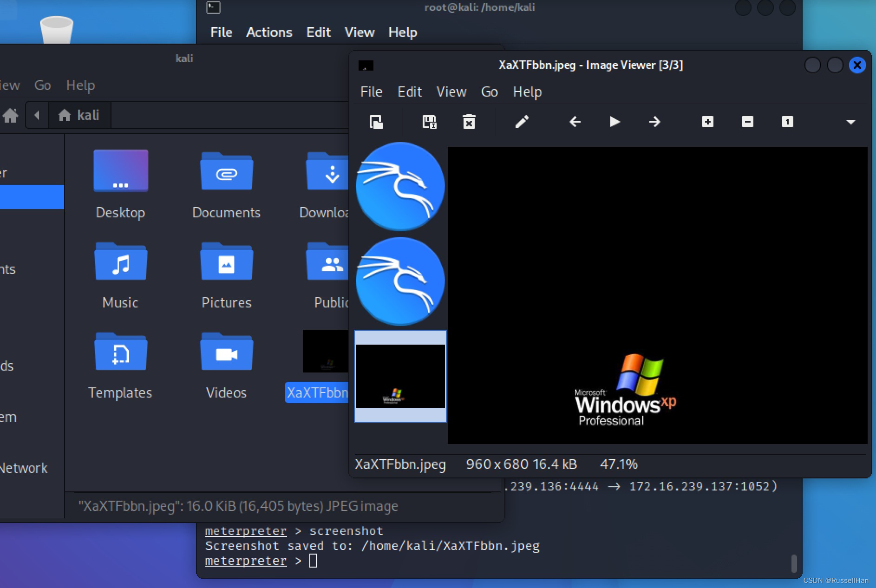Open Image Viewer Edit menu
The width and height of the screenshot is (876, 588).
click(x=409, y=91)
